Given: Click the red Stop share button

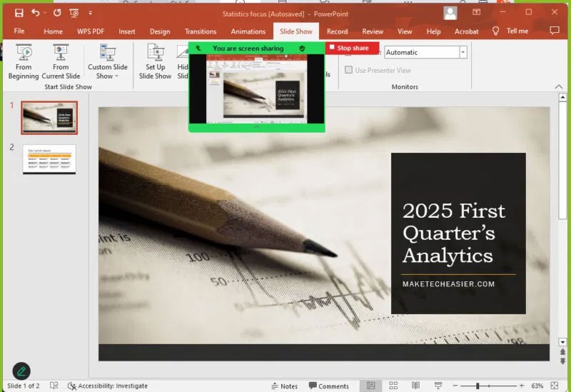Looking at the screenshot, I should pos(353,48).
